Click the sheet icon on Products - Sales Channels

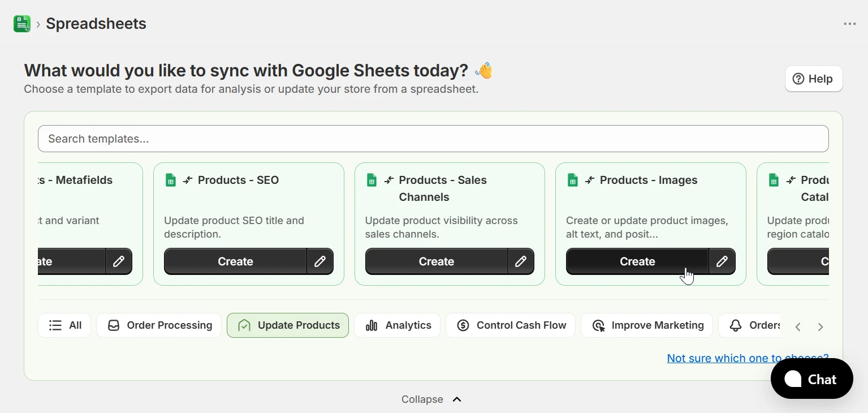pos(372,180)
